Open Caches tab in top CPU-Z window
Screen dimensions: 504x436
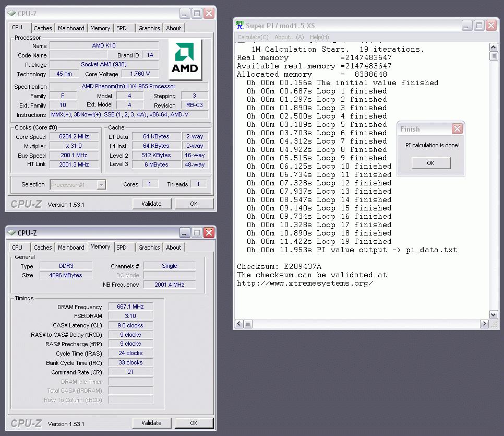coord(42,28)
